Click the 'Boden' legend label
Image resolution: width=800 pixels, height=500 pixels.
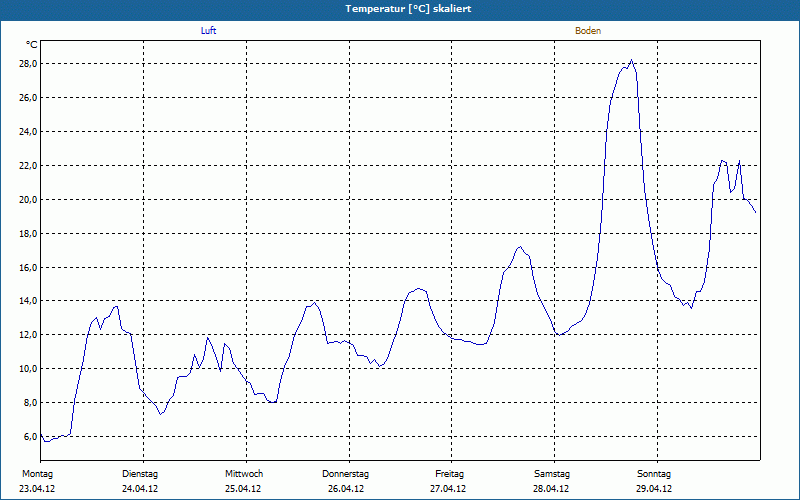[588, 31]
